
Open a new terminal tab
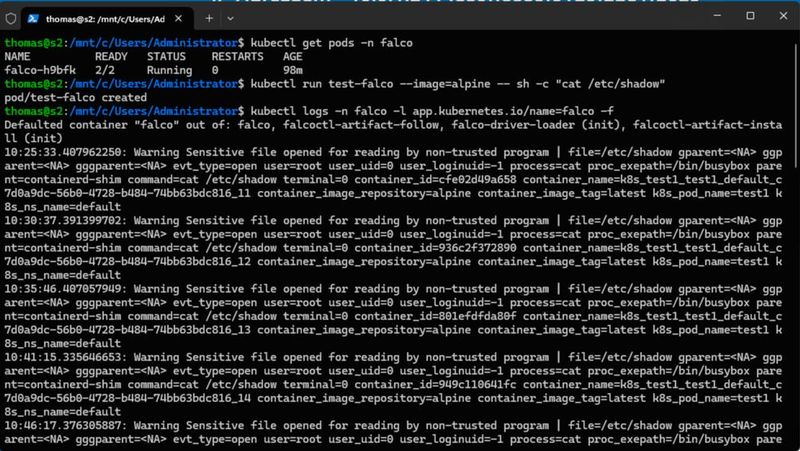pos(209,19)
